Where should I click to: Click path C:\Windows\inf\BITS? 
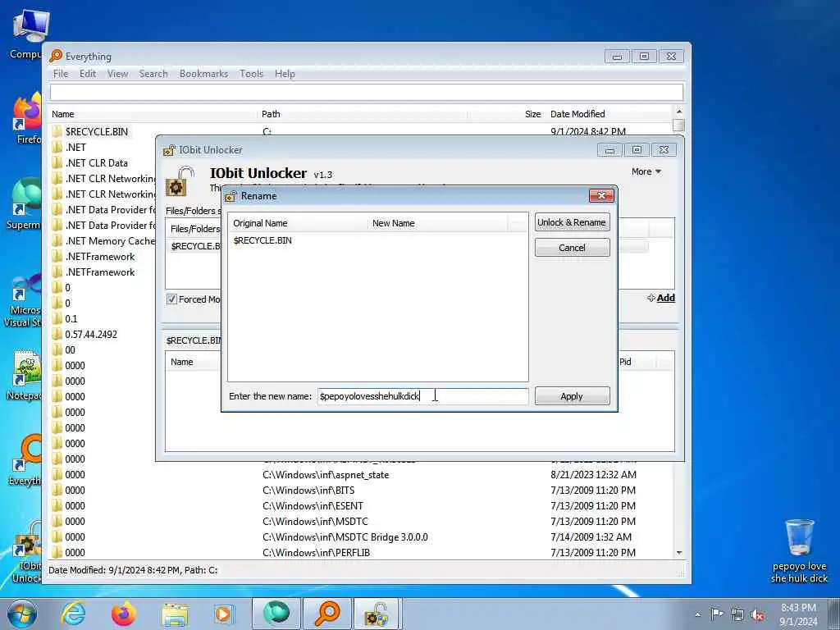(x=308, y=491)
